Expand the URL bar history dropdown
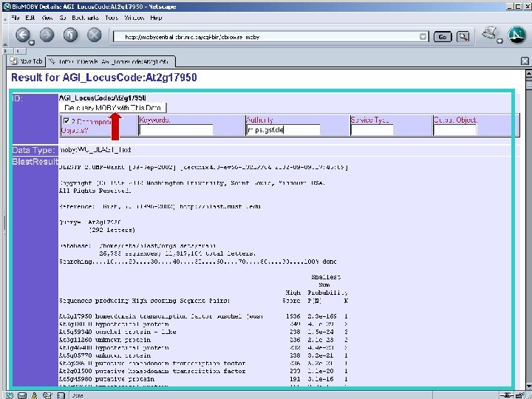The height and width of the screenshot is (399, 532). 423,37
